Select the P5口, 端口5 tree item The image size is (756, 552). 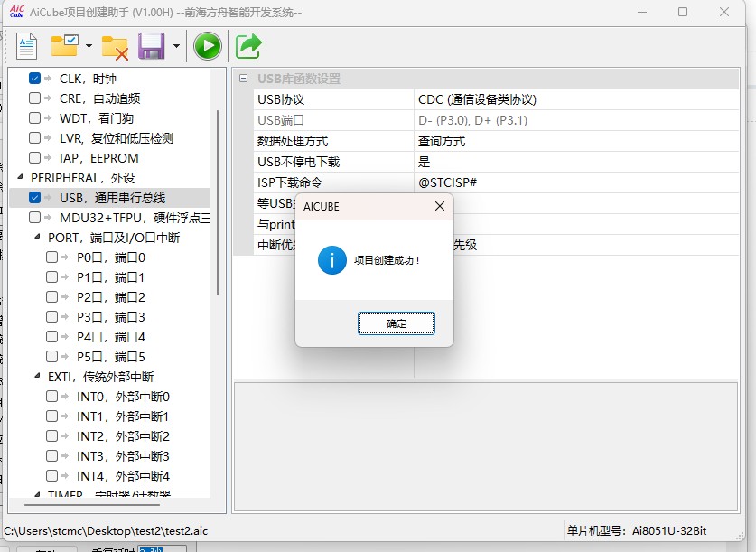(111, 357)
